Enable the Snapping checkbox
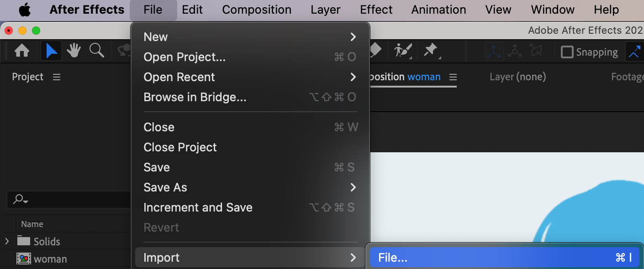This screenshot has width=644, height=269. (x=567, y=52)
